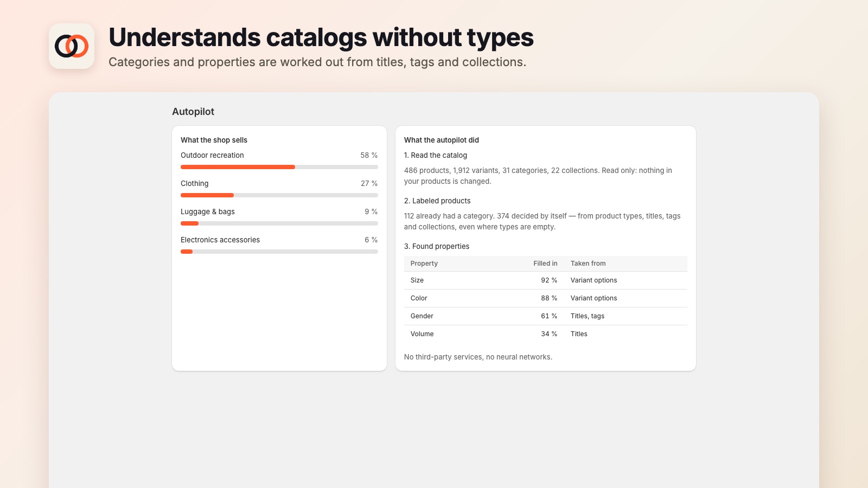Click the '61 %' filled-in value
The width and height of the screenshot is (868, 488).
pos(549,316)
